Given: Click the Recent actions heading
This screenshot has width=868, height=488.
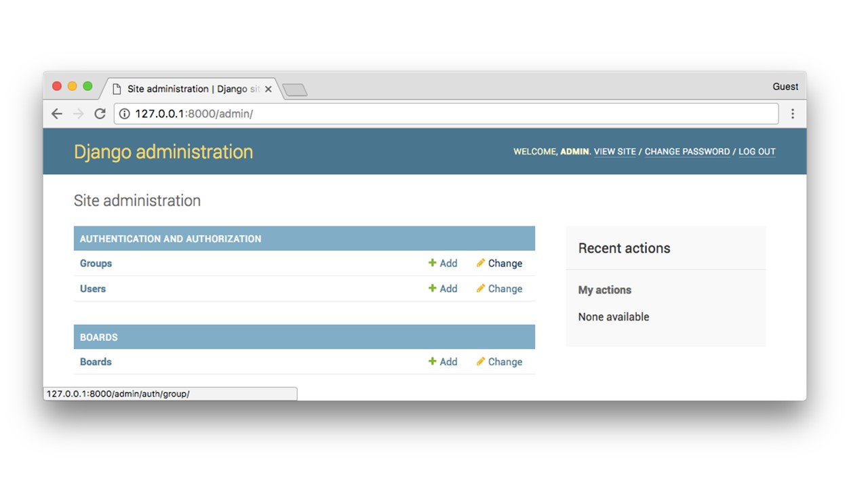Looking at the screenshot, I should [624, 248].
